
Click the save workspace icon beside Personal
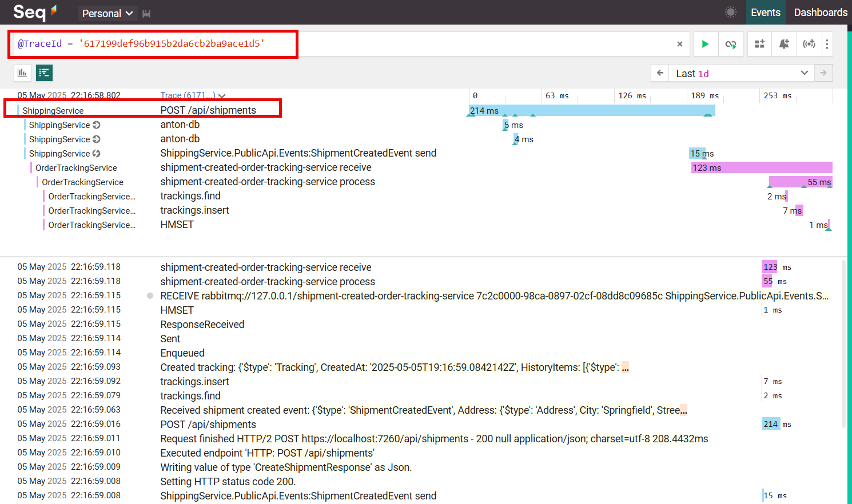tap(146, 13)
